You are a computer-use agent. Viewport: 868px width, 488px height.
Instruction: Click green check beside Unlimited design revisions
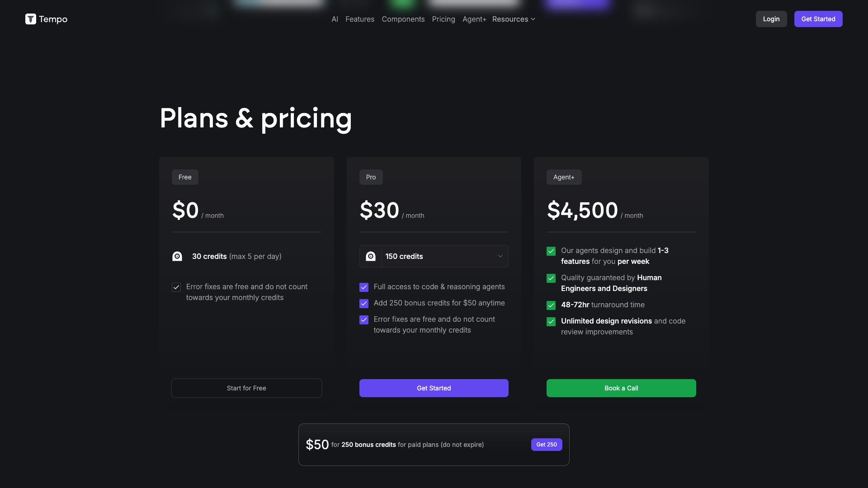pyautogui.click(x=551, y=322)
